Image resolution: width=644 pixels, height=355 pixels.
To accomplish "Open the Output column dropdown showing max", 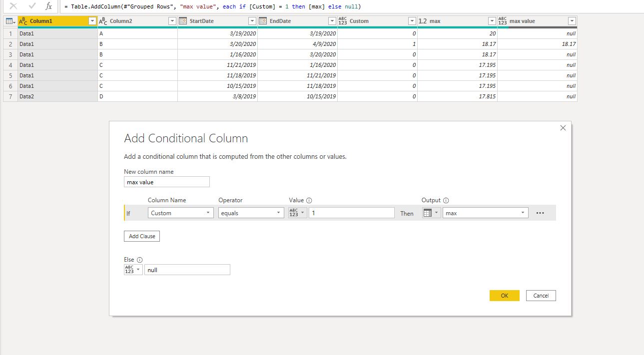I will [486, 213].
